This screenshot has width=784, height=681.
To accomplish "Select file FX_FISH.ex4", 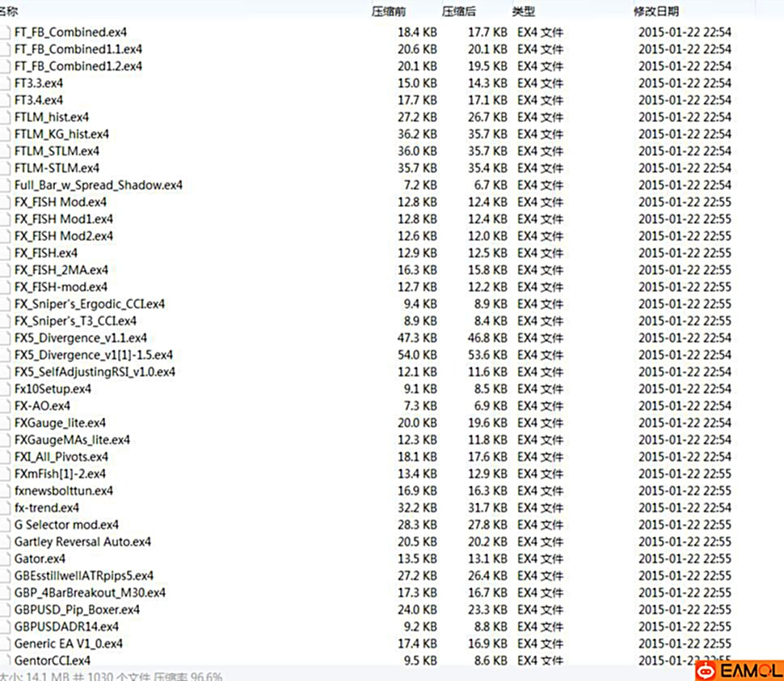I will tap(46, 254).
